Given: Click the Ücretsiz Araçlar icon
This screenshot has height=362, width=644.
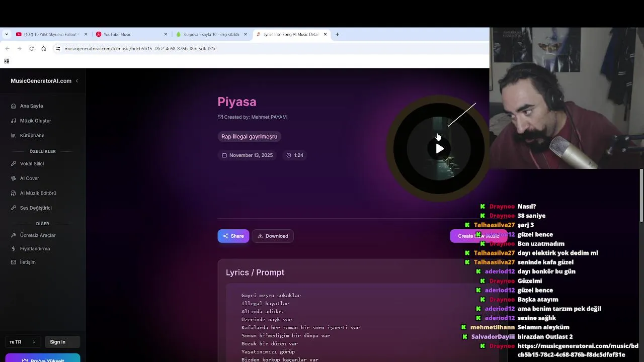Looking at the screenshot, I should 14,235.
